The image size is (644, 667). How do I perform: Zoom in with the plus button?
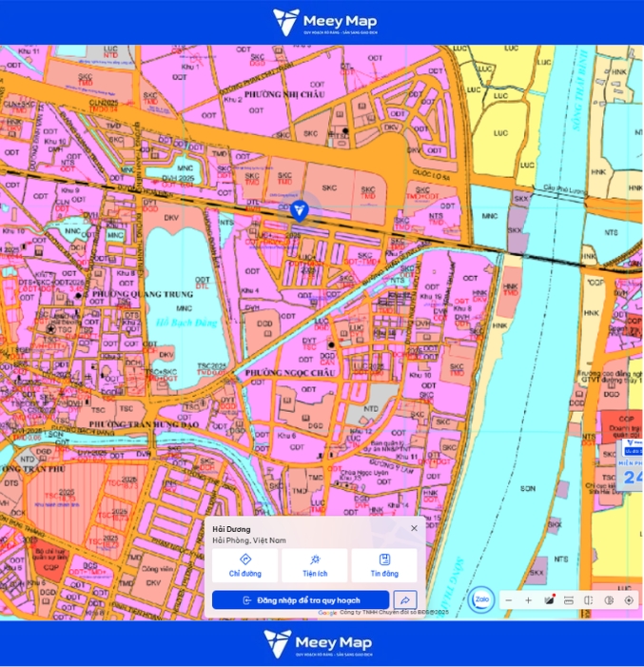(x=528, y=600)
